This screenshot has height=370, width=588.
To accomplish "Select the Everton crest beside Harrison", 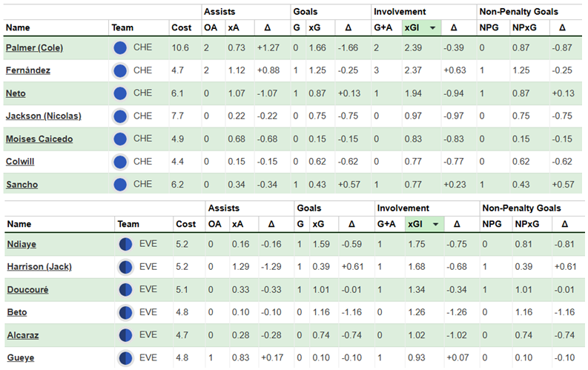I will coord(125,267).
